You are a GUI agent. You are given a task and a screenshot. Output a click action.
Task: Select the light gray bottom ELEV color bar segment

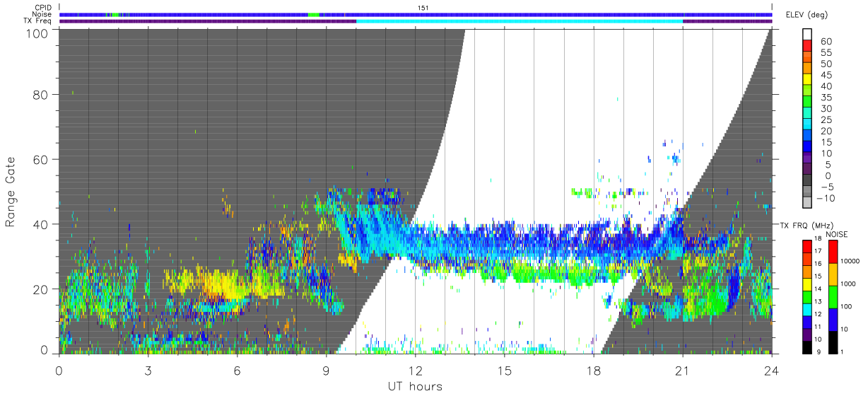807,204
